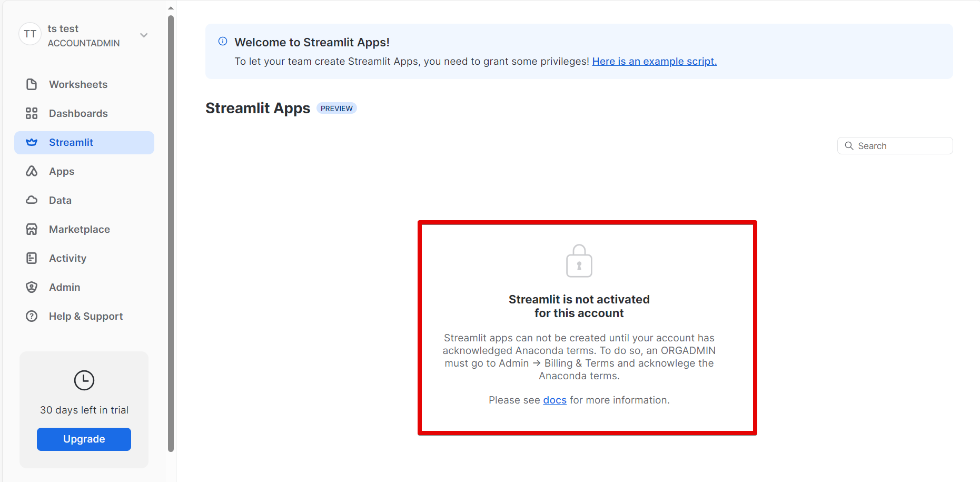The image size is (980, 482).
Task: Select the Apps icon in the sidebar
Action: coord(32,171)
